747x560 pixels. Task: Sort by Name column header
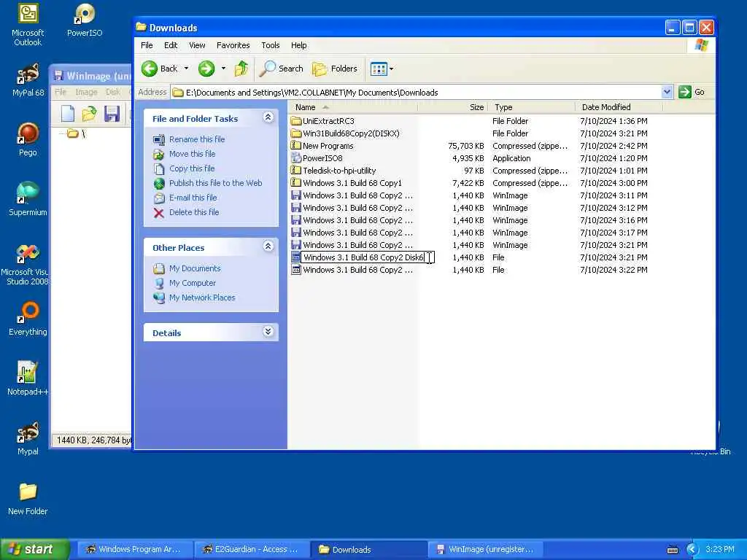click(353, 107)
